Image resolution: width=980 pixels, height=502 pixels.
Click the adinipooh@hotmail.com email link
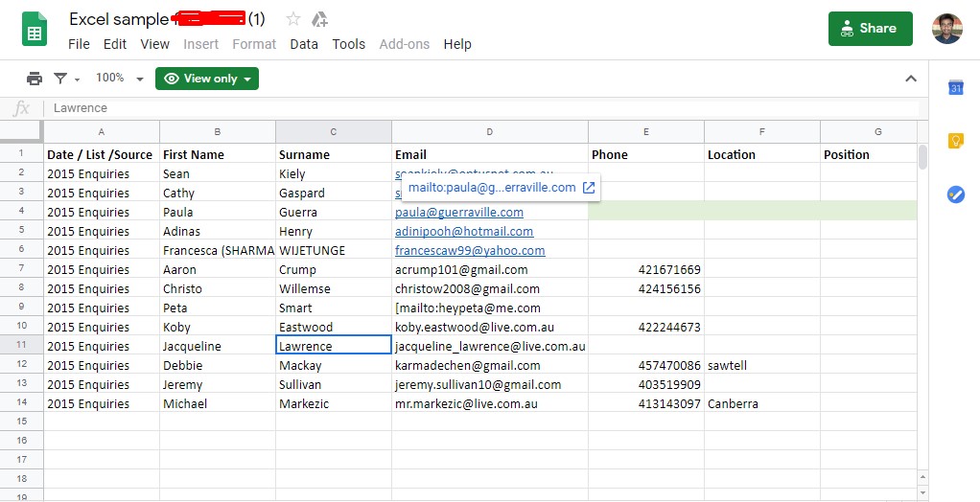(x=464, y=231)
